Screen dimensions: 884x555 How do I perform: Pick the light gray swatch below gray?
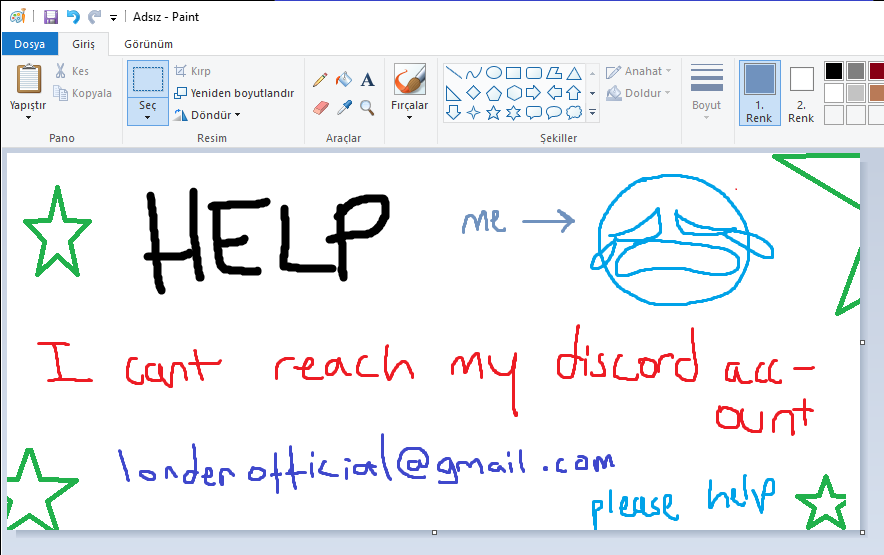tap(856, 93)
